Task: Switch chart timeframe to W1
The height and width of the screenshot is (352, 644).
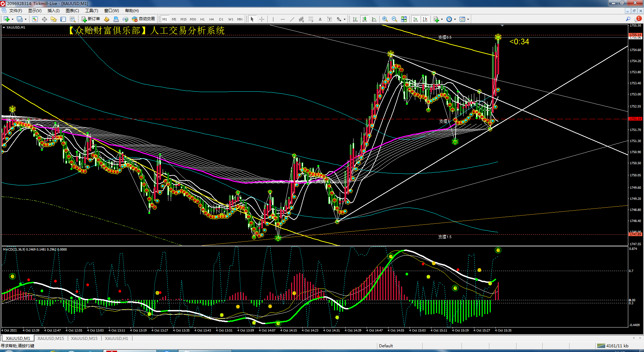Action: [231, 19]
